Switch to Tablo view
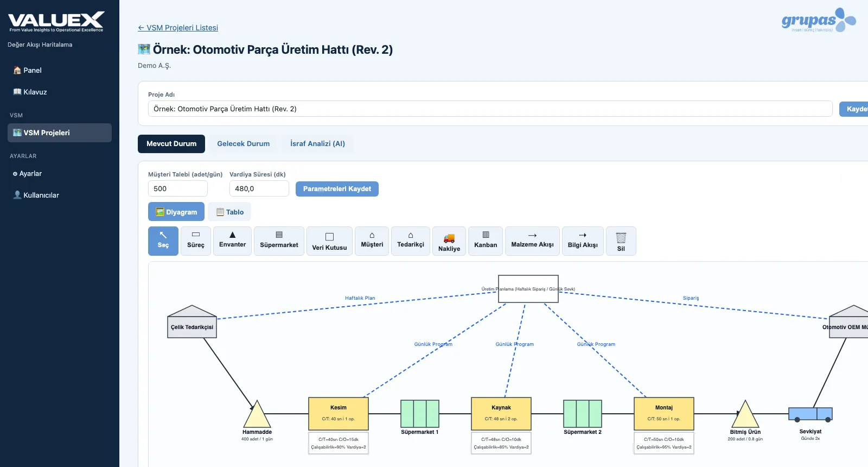Screen dimensions: 868x467 pos(229,212)
